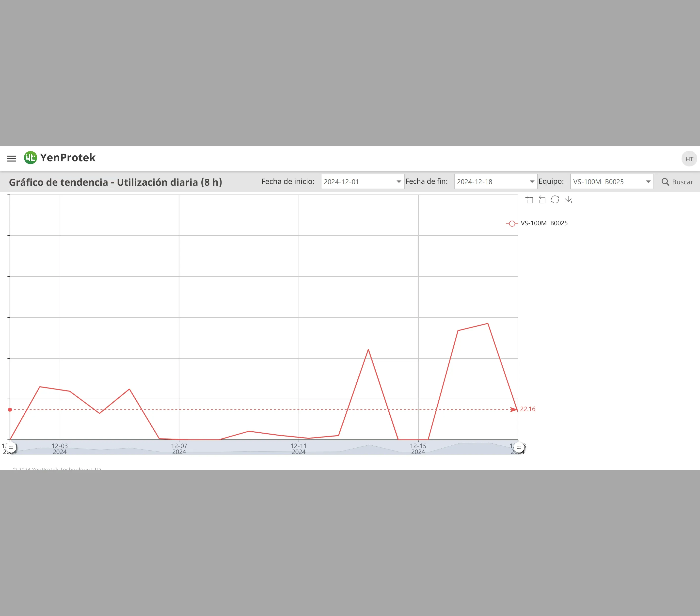This screenshot has width=700, height=616.
Task: Click the 22.16 average value label
Action: (527, 409)
